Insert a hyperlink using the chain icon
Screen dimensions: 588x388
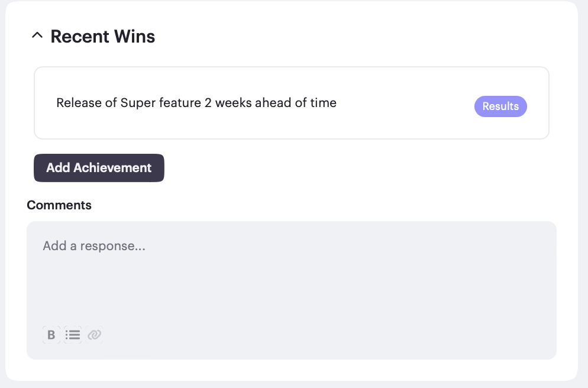click(x=94, y=335)
